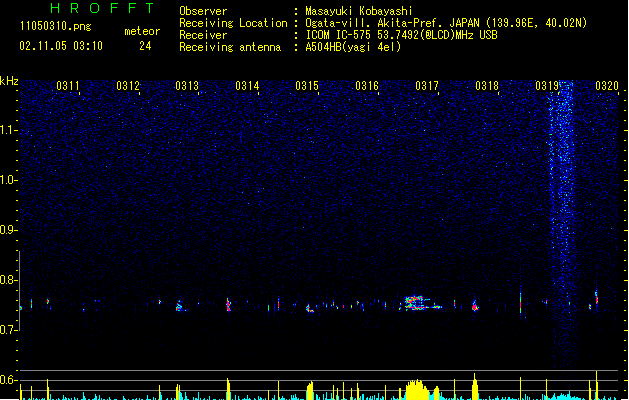Viewport: 629px width, 400px height.
Task: Click time marker 0311
Action: click(x=68, y=86)
